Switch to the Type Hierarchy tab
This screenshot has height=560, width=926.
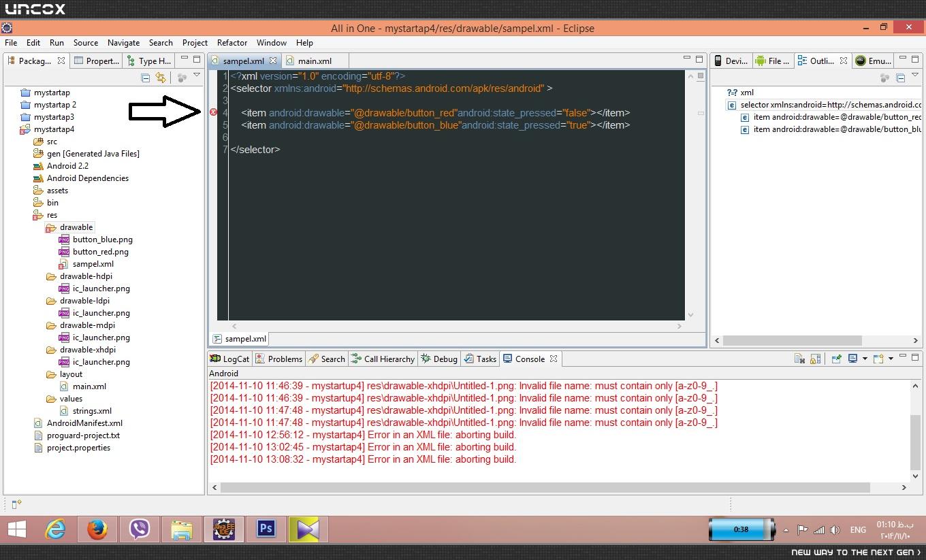tap(149, 61)
